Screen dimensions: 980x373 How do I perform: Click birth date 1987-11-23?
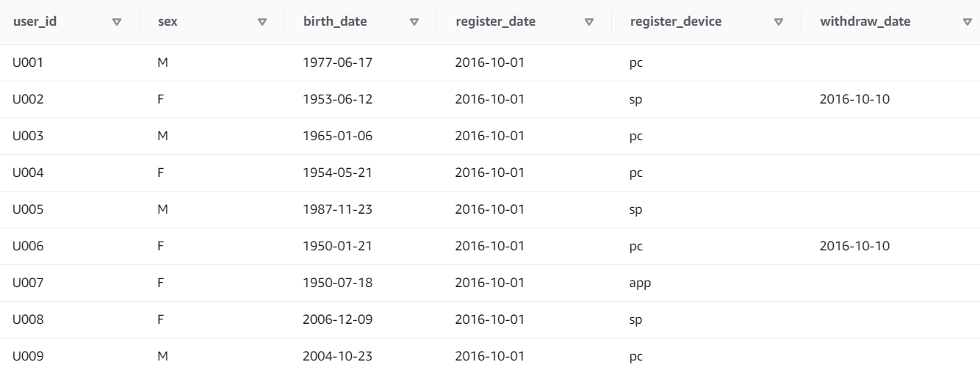coord(338,209)
